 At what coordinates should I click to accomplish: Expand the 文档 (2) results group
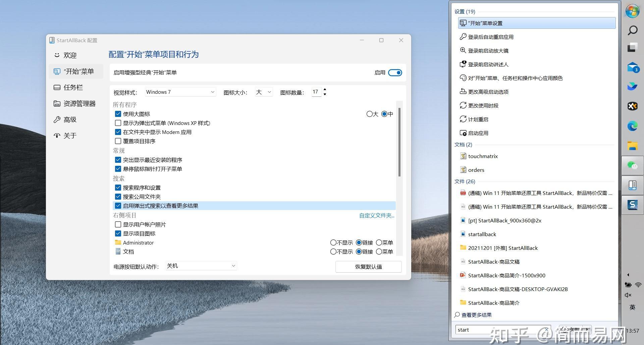[x=463, y=144]
